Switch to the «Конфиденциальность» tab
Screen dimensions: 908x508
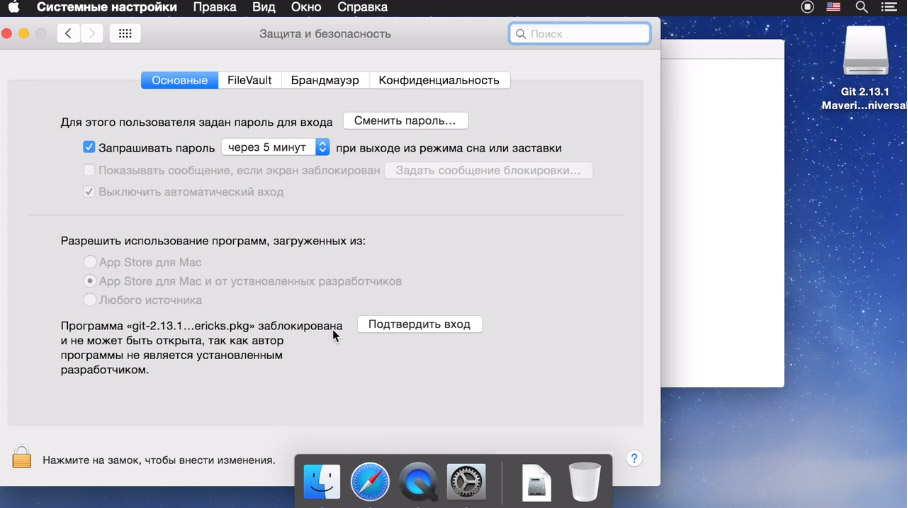click(439, 80)
